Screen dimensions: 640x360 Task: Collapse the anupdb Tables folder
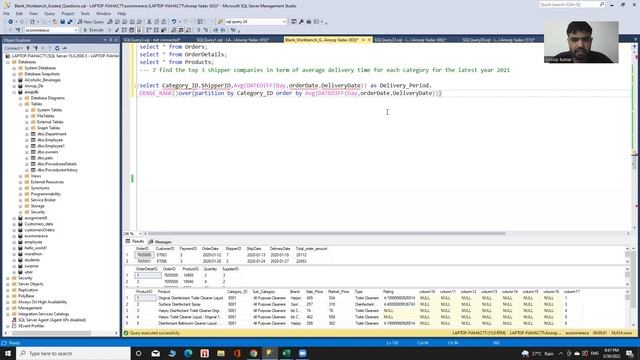pos(21,104)
